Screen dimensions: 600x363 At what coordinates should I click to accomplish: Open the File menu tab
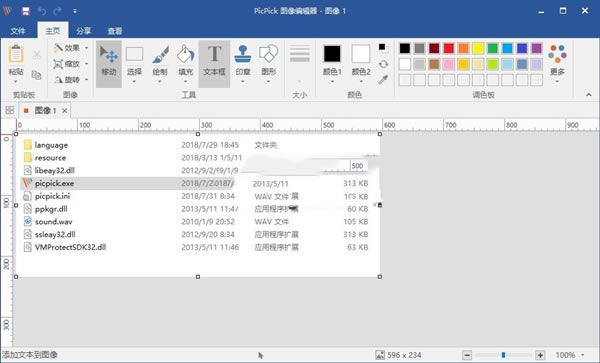click(18, 31)
